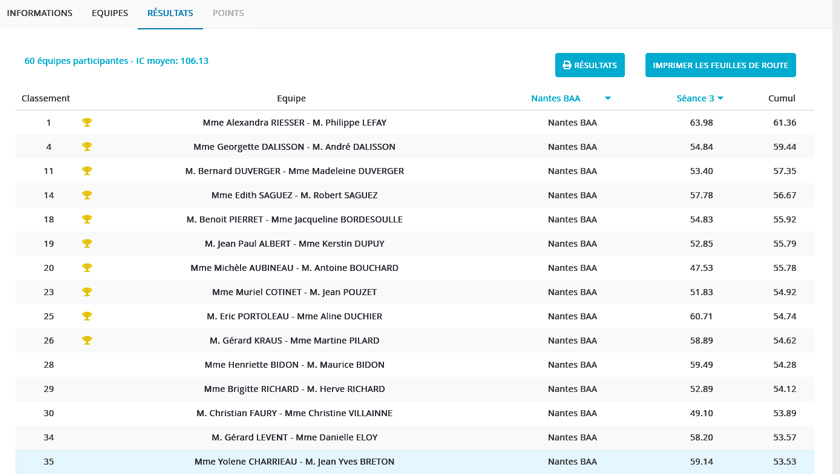Click trophy icon in rank 4 row
This screenshot has width=840, height=474.
[87, 147]
